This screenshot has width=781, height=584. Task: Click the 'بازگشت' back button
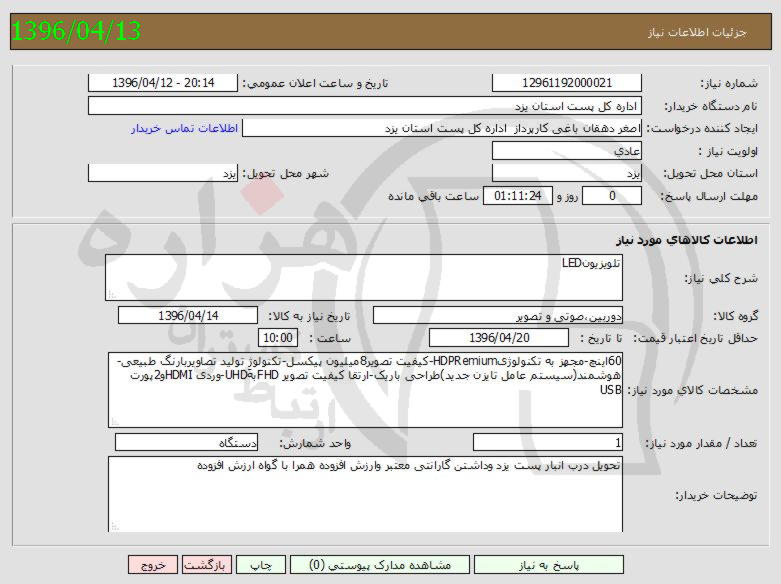(207, 565)
